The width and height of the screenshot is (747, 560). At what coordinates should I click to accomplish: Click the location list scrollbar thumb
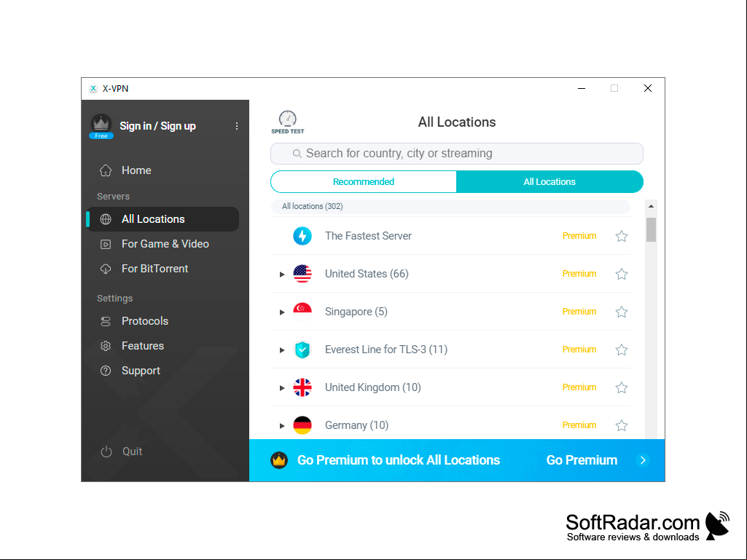pos(651,229)
